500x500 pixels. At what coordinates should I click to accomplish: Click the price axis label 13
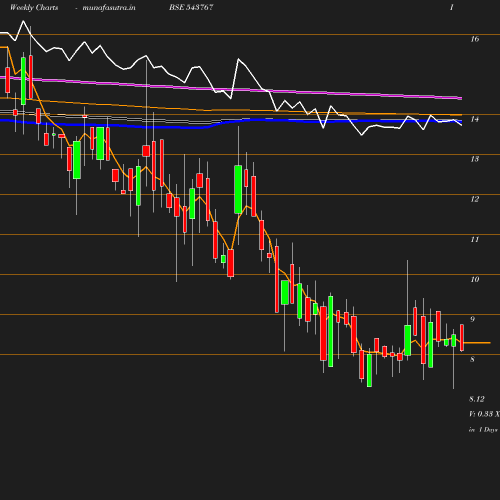(x=475, y=159)
